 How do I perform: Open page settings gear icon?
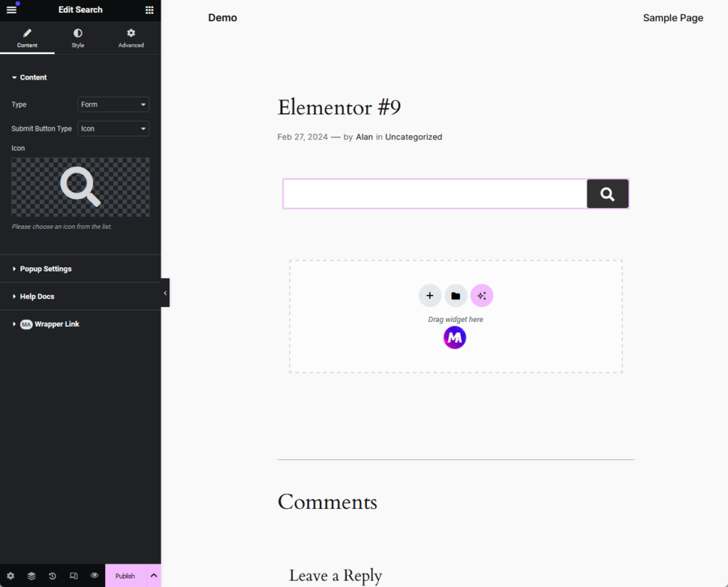[10, 576]
